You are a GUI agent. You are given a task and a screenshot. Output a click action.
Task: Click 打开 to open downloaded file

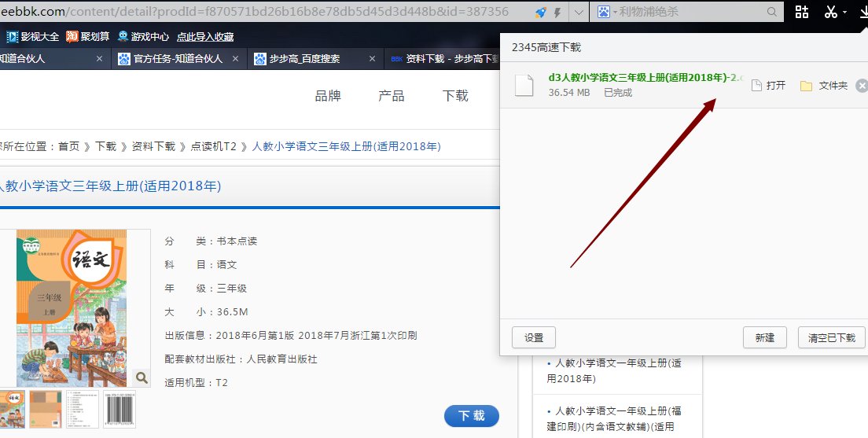click(769, 85)
